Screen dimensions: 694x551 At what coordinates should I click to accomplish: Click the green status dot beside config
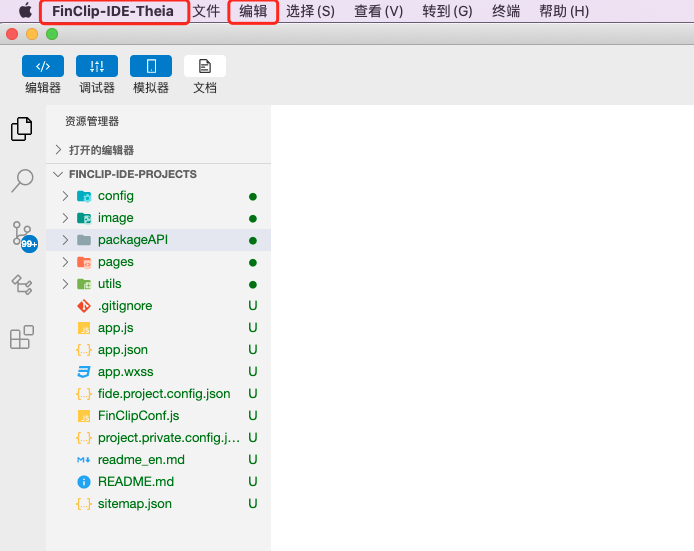click(253, 197)
